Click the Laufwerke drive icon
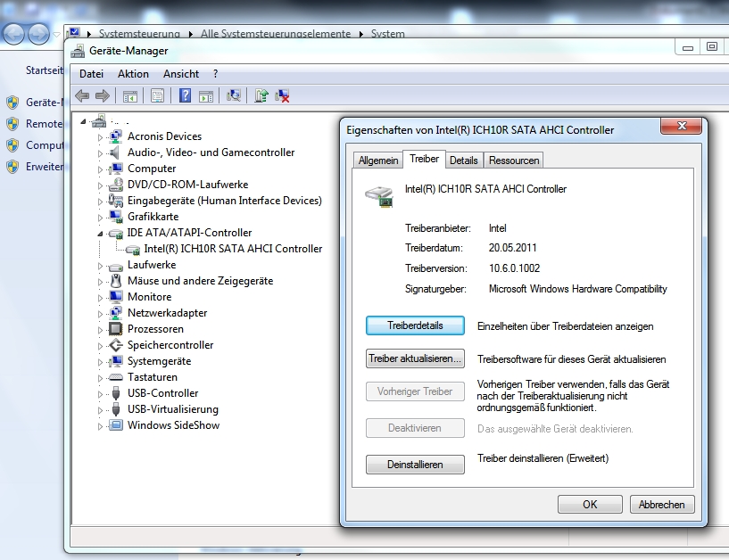The image size is (729, 560). point(115,267)
